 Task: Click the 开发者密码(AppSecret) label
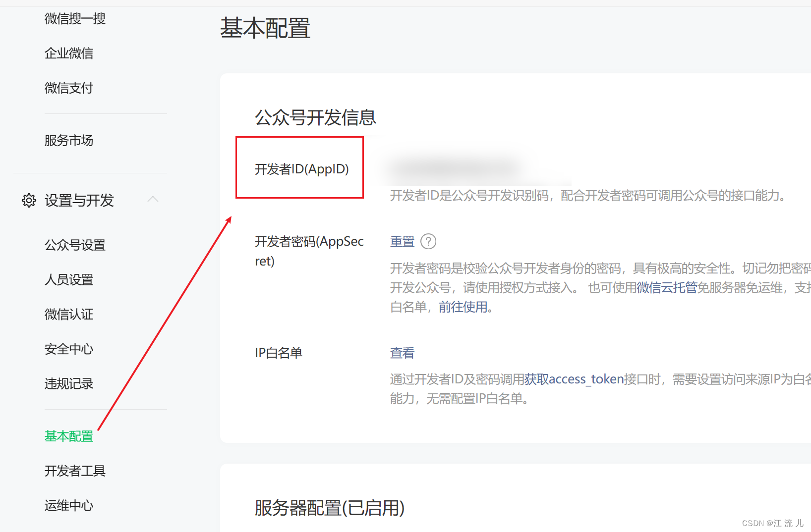(309, 251)
